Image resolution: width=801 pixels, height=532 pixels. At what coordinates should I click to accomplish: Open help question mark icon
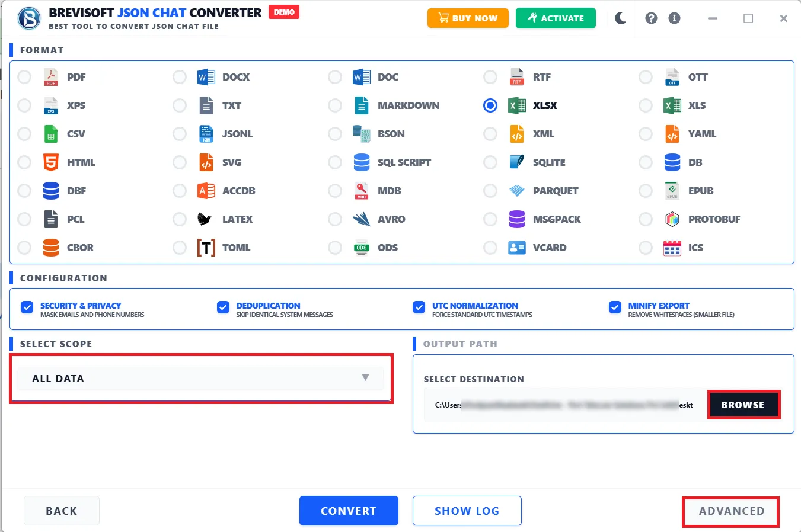pos(651,18)
